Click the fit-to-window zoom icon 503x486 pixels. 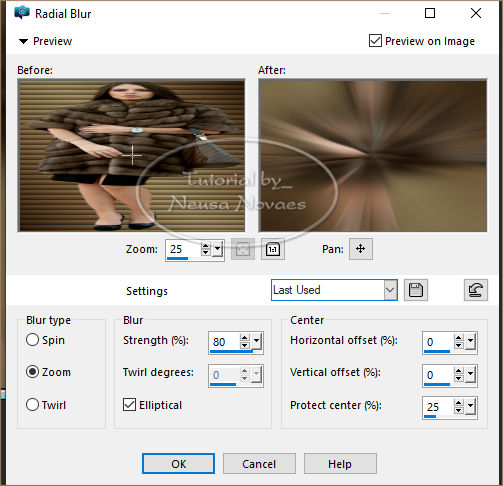pyautogui.click(x=243, y=249)
